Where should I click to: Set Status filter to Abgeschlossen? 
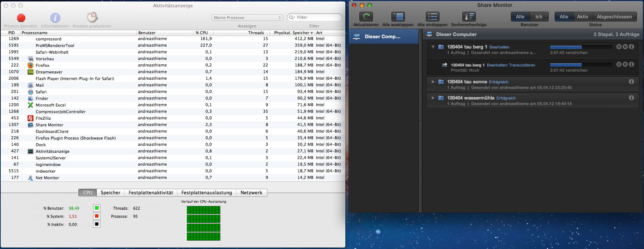point(614,17)
